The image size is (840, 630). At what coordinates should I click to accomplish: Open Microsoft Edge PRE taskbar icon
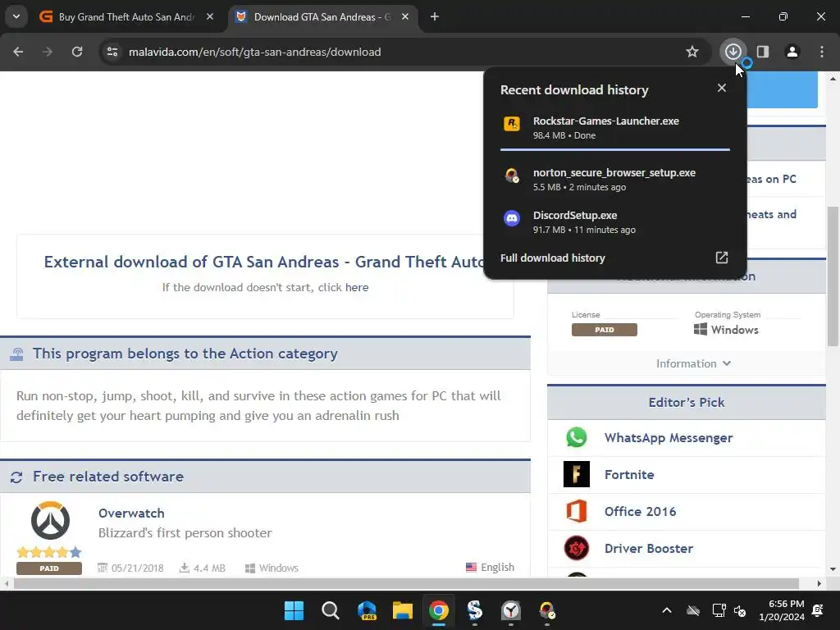pos(367,610)
